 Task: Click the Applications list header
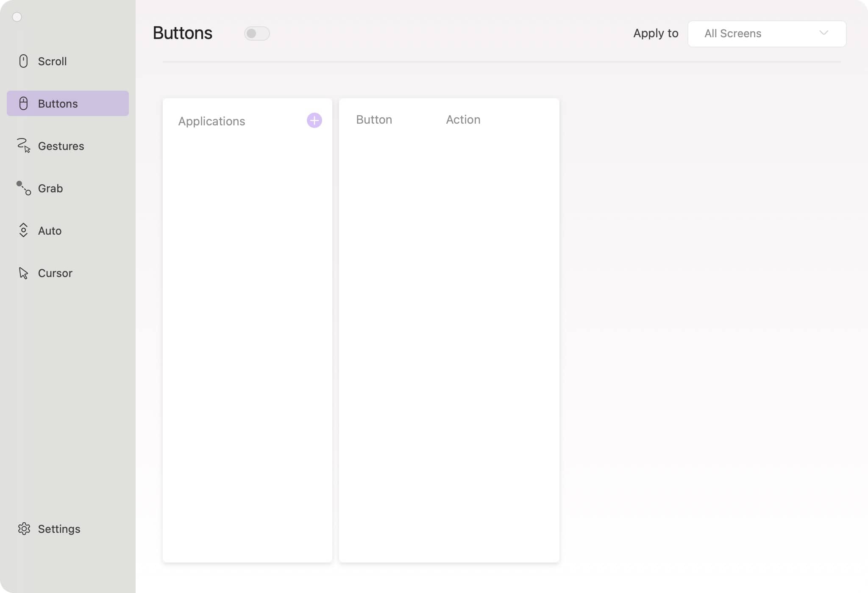(x=211, y=122)
